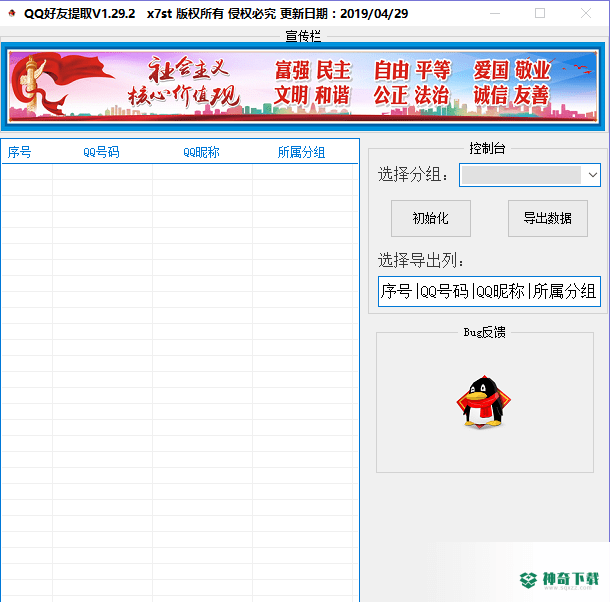Image resolution: width=611 pixels, height=602 pixels.
Task: Click the 选择导出列 field
Action: [x=489, y=291]
